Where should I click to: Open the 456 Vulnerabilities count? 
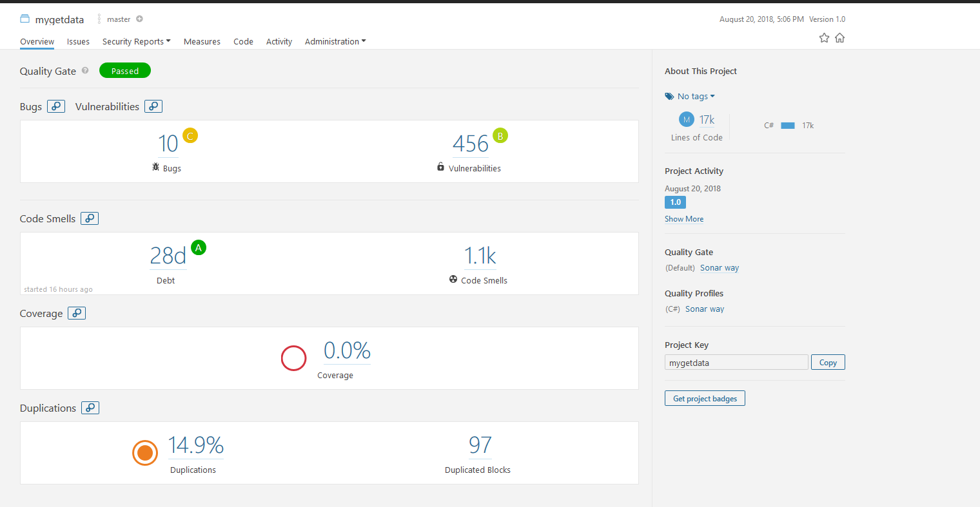tap(471, 144)
